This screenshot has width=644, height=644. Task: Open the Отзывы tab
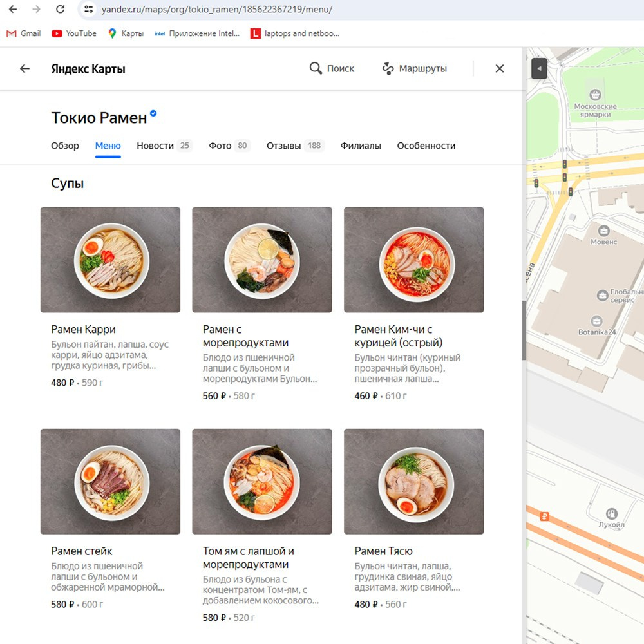tap(284, 146)
